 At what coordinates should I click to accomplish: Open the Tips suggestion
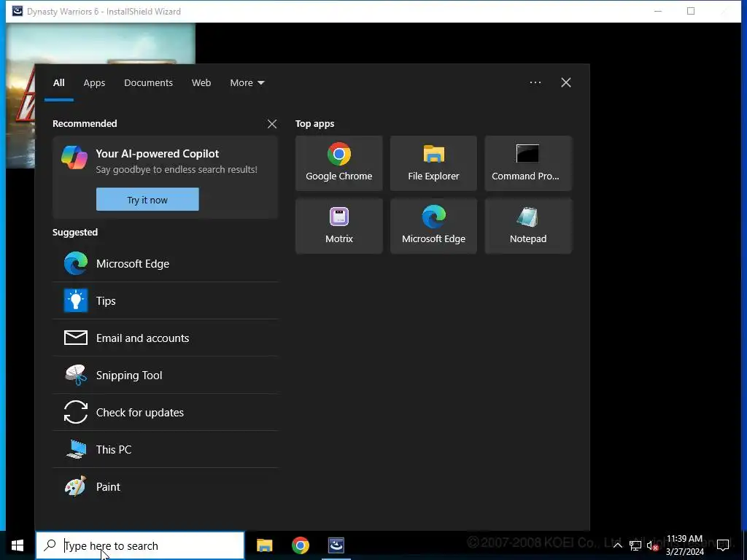coord(166,300)
